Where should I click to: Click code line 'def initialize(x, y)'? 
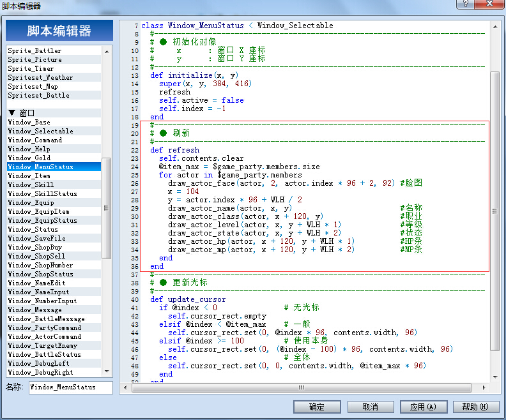click(x=194, y=75)
